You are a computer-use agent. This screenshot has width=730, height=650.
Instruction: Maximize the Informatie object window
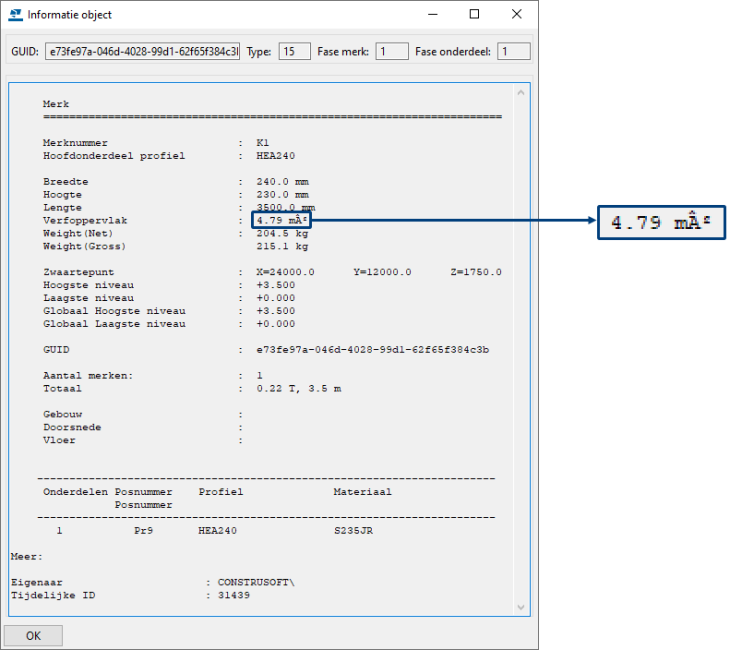coord(474,14)
